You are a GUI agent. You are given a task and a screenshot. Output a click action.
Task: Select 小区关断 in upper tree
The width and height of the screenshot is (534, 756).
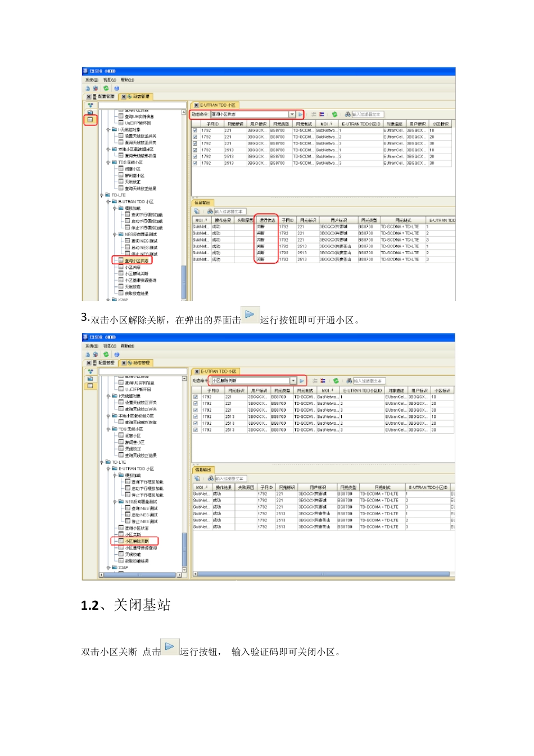(x=133, y=267)
